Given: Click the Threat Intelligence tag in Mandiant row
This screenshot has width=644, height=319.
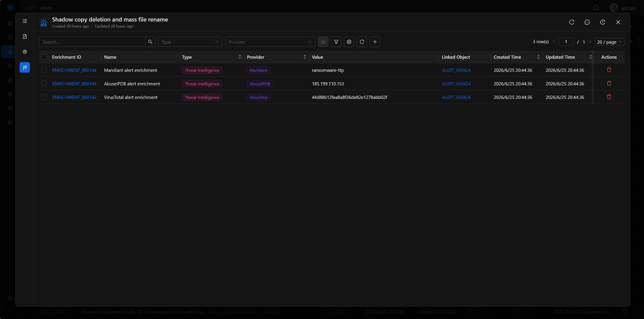Looking at the screenshot, I should (x=202, y=70).
